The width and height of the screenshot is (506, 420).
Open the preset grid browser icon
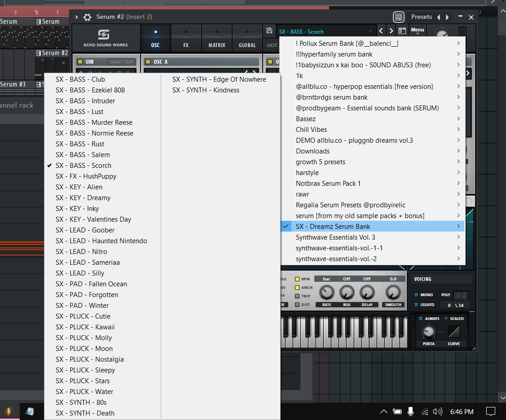tap(399, 17)
